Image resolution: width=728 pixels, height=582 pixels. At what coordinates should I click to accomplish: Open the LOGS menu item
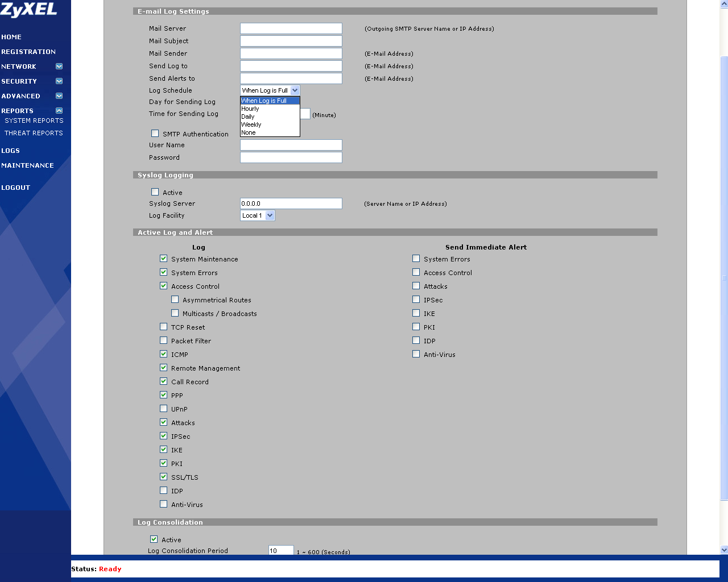[x=11, y=151]
